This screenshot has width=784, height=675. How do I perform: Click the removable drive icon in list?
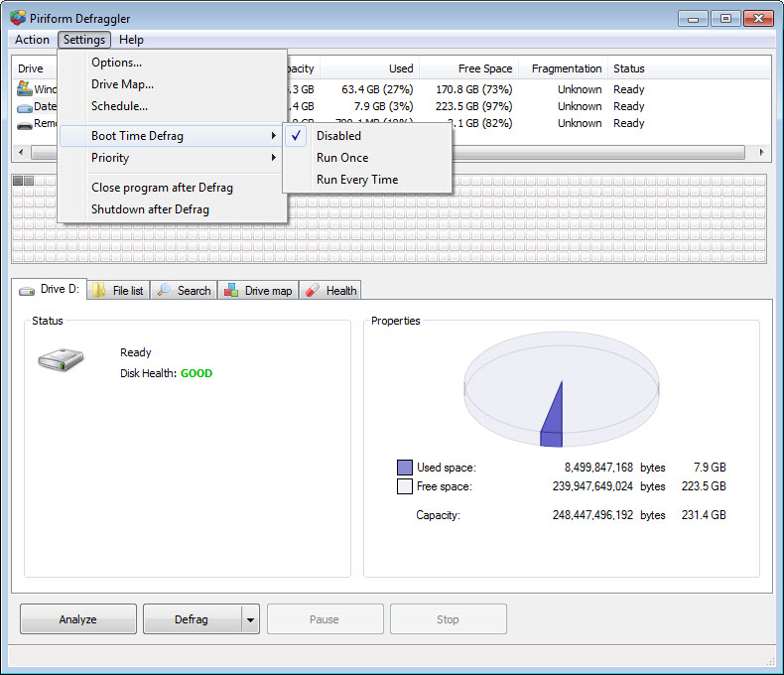point(25,125)
